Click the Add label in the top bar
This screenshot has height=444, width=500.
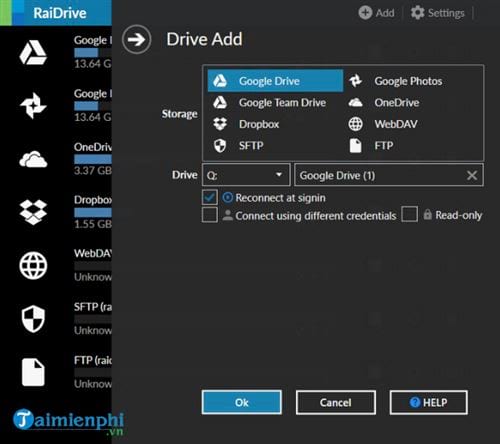(385, 13)
